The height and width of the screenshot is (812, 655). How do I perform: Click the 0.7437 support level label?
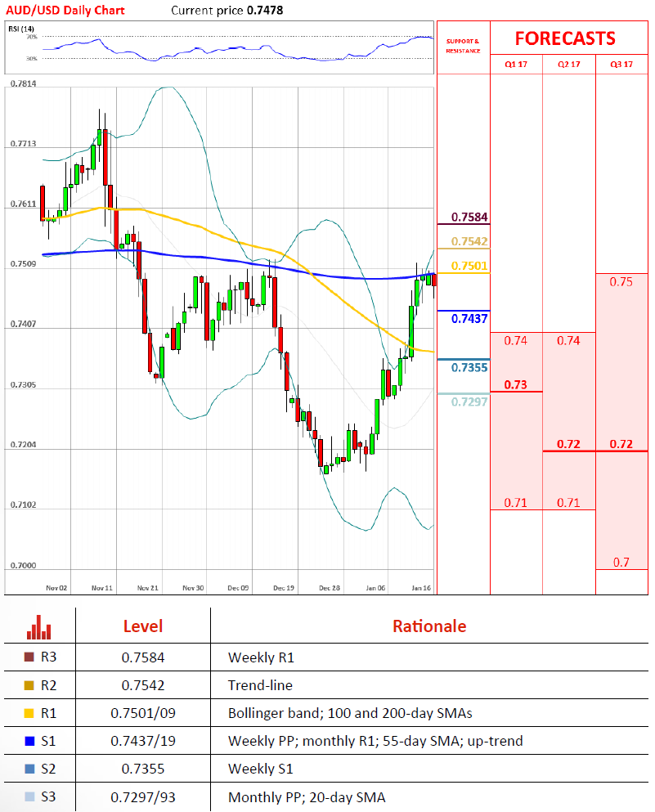[x=469, y=318]
